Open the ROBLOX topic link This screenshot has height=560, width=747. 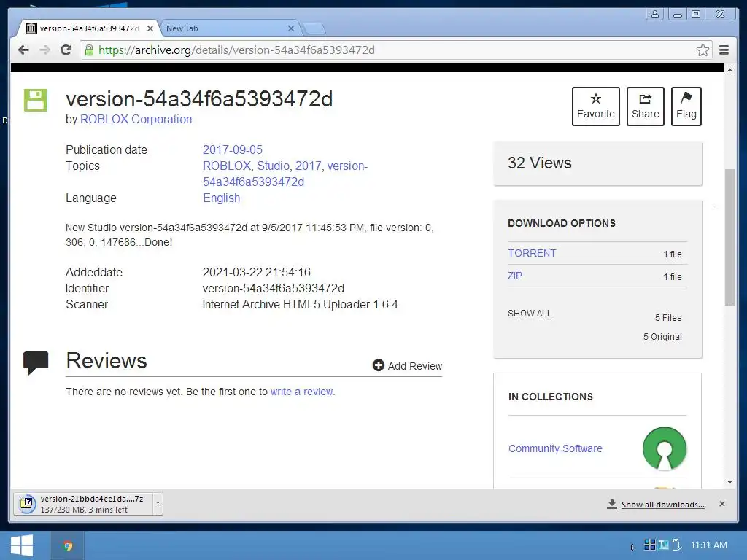[227, 166]
